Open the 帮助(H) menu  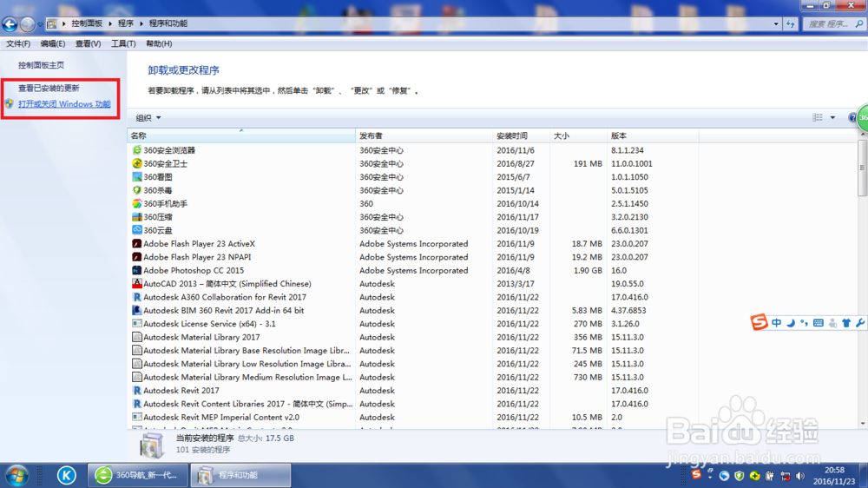[159, 43]
